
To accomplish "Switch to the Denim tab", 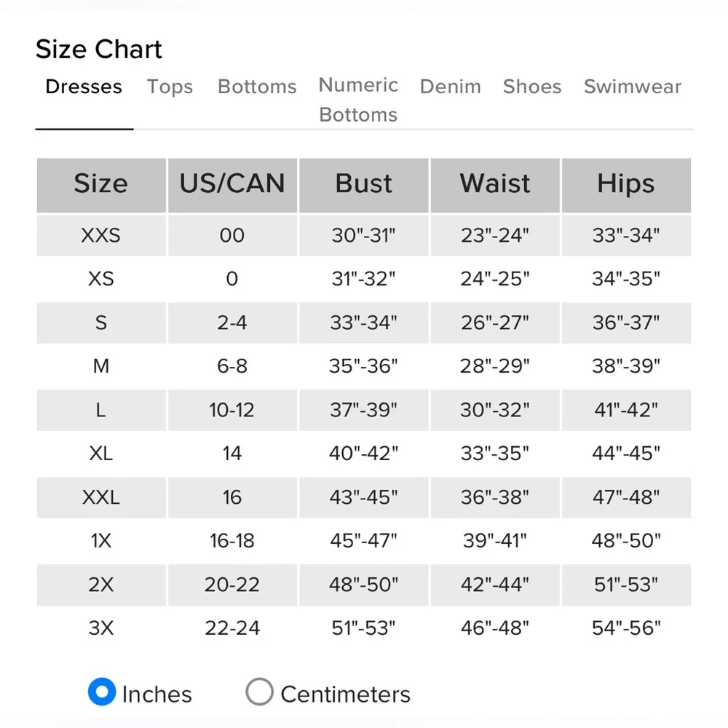I will (450, 87).
